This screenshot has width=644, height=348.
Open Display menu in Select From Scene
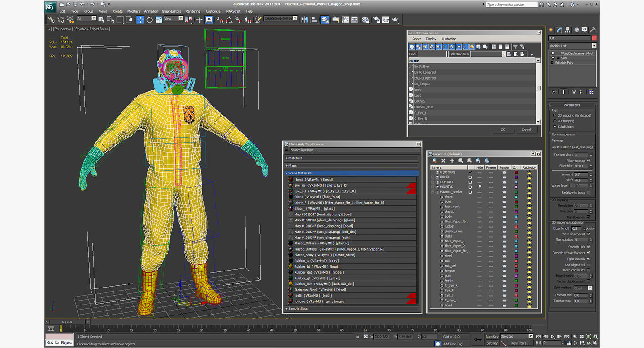[x=431, y=39]
